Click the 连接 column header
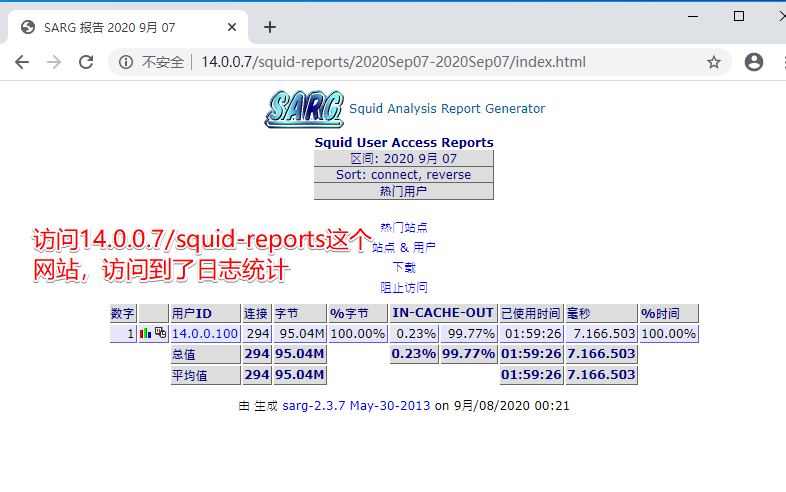 tap(257, 313)
